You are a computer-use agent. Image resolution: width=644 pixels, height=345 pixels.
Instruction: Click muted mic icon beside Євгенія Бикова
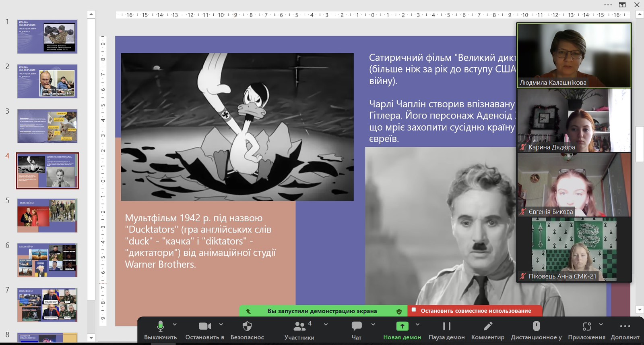[523, 212]
